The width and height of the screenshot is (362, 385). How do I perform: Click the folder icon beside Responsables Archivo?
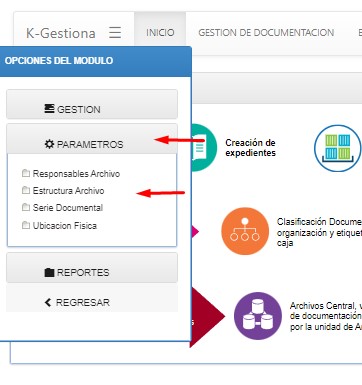26,173
